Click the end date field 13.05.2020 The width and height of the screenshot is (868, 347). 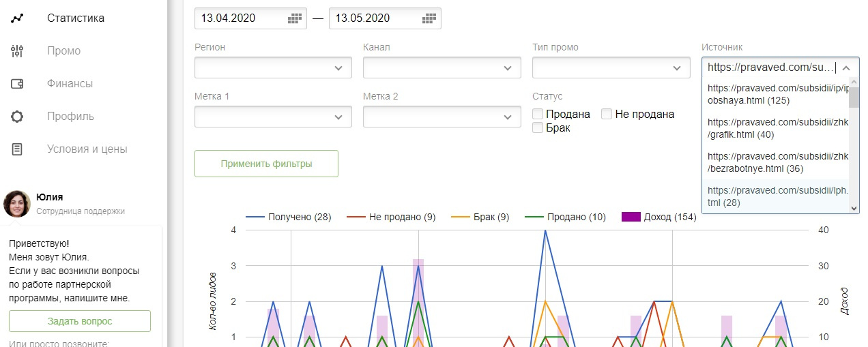(385, 18)
